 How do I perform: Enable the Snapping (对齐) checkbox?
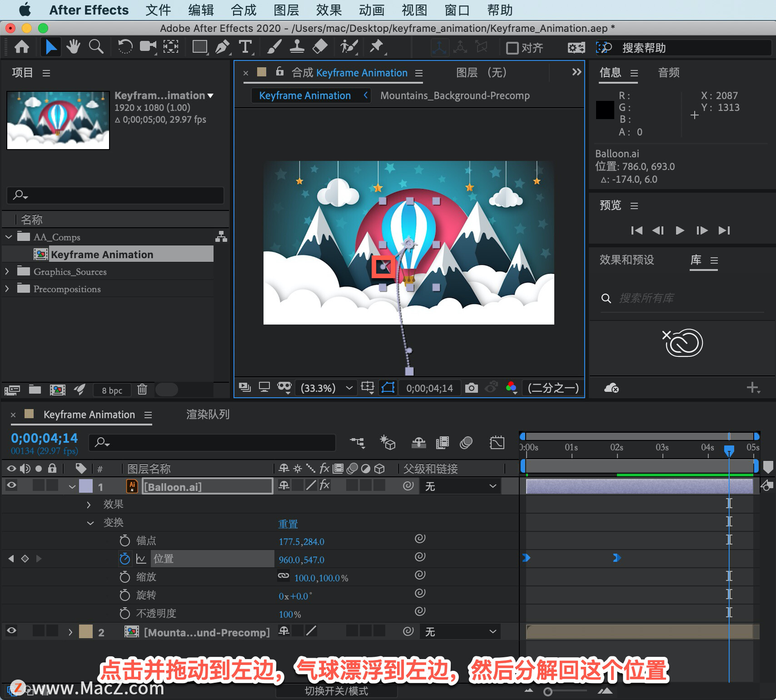click(512, 48)
